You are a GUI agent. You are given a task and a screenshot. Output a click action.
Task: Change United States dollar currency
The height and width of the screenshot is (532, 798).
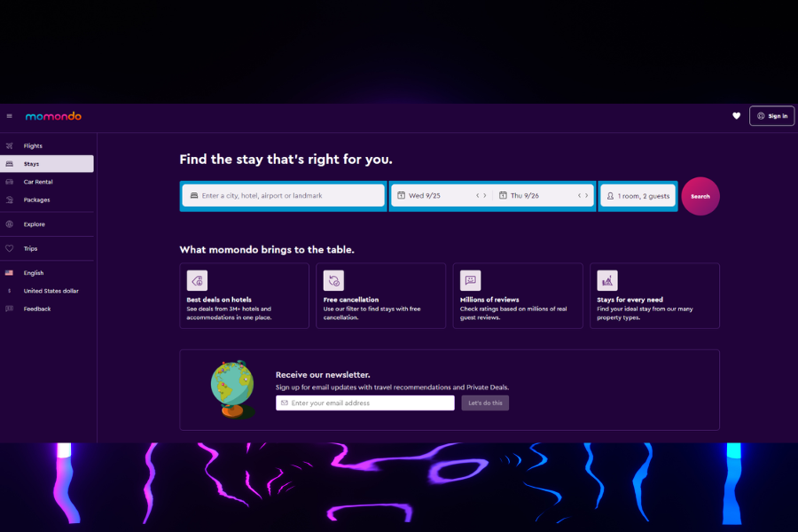point(51,291)
